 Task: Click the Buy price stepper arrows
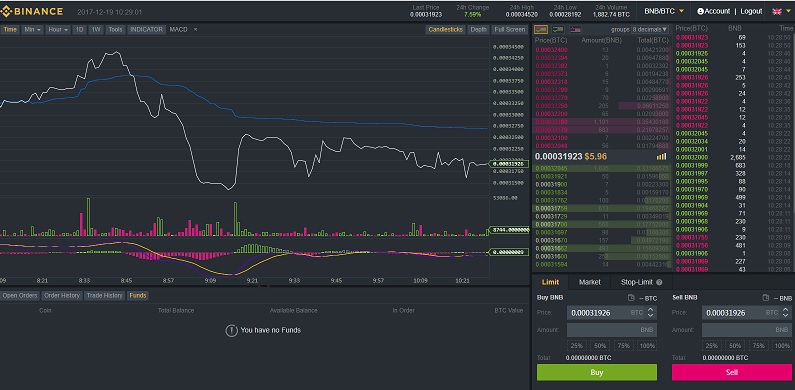click(651, 312)
